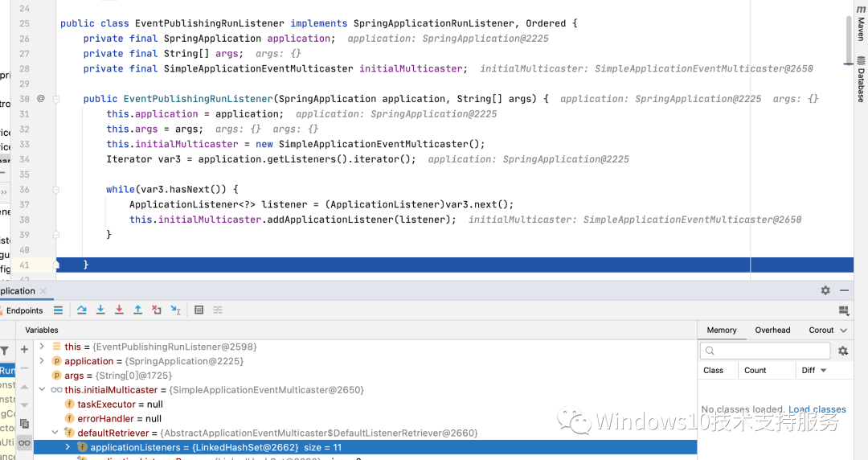
Task: Expand the 'this' variable node
Action: point(42,347)
